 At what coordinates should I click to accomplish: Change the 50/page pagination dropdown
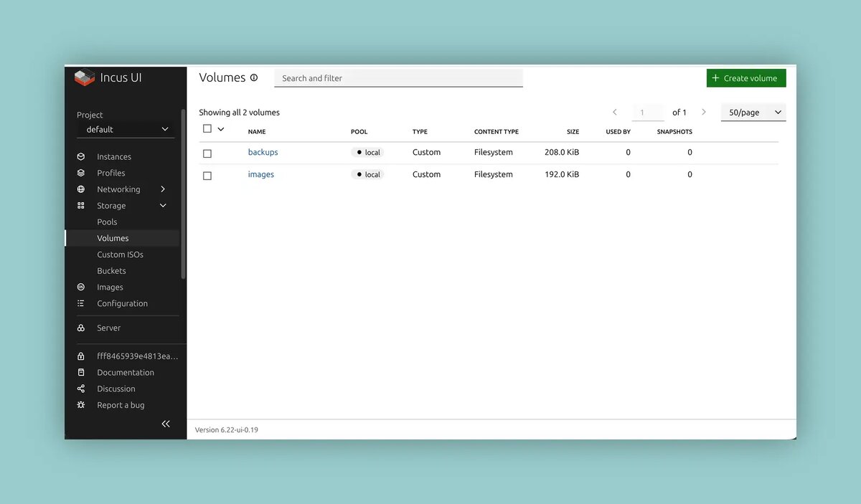pyautogui.click(x=753, y=112)
